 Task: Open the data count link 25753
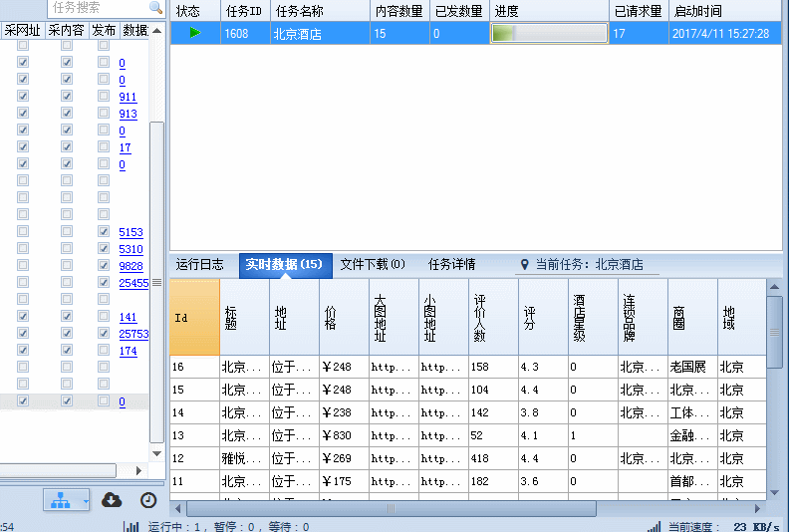133,334
